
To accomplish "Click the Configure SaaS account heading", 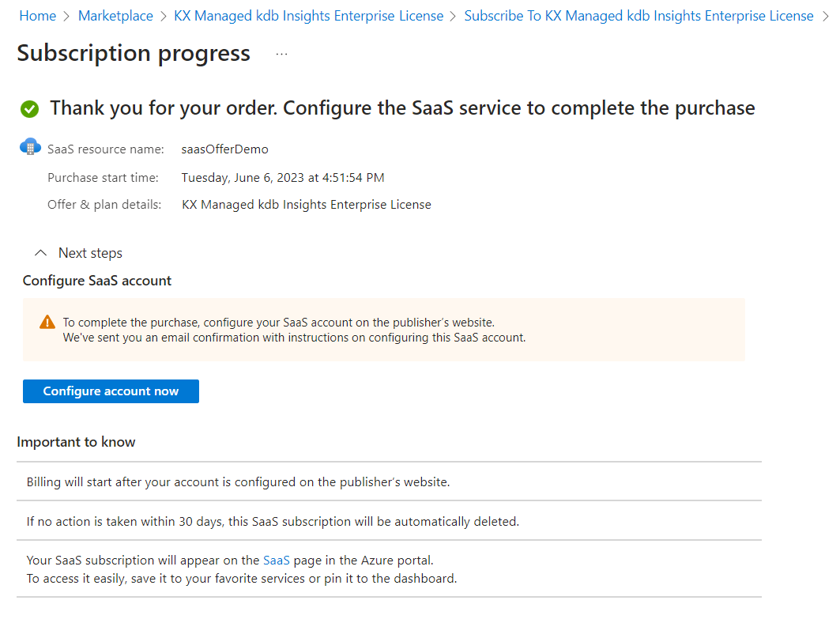I will click(x=97, y=281).
